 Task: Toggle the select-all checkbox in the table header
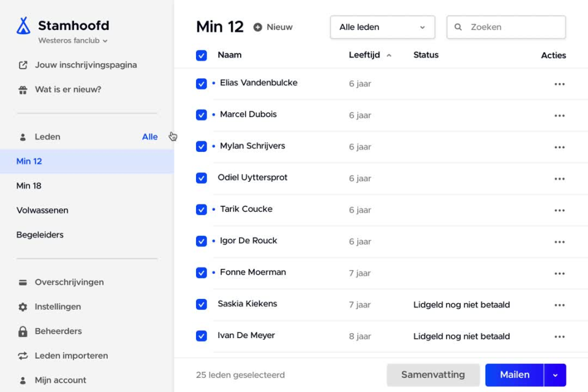pyautogui.click(x=202, y=55)
